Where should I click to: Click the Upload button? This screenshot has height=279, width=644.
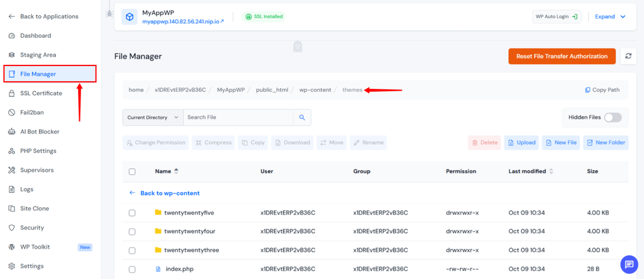[521, 142]
